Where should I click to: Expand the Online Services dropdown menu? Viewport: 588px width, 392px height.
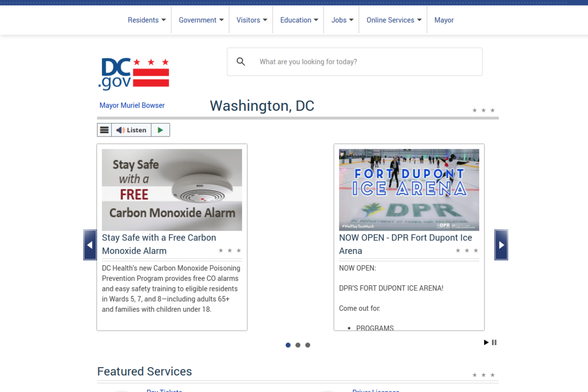click(394, 20)
